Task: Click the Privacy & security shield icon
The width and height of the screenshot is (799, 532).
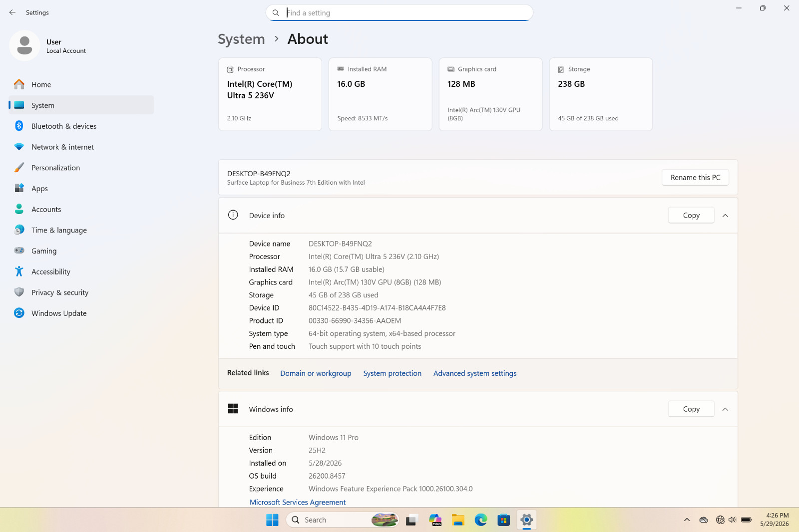Action: [x=19, y=292]
